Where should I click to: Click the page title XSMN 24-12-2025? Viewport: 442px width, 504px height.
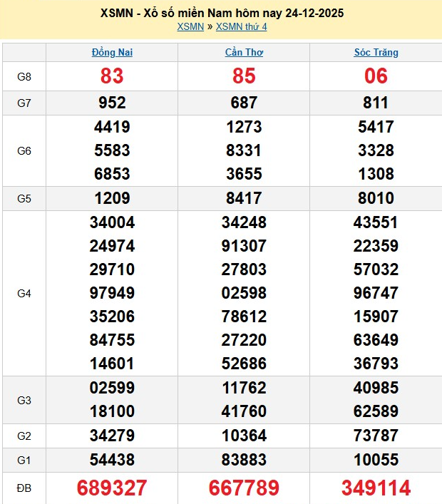pos(221,14)
